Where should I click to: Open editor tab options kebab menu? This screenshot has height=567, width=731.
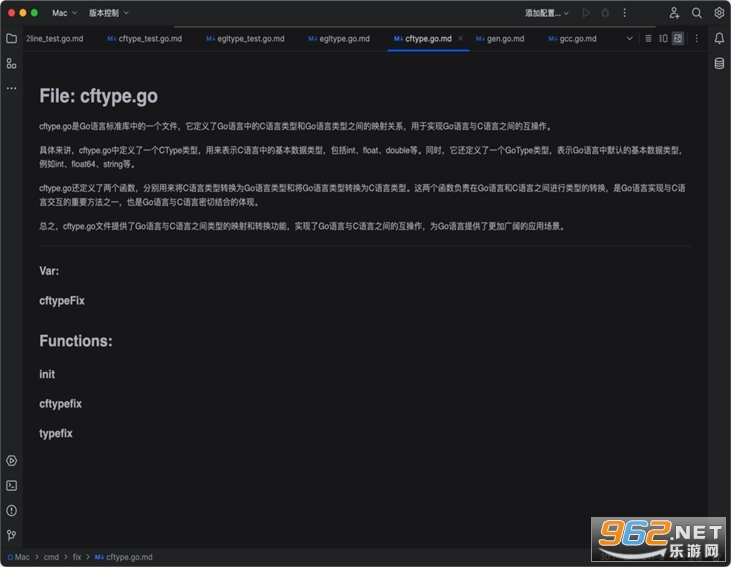click(697, 39)
